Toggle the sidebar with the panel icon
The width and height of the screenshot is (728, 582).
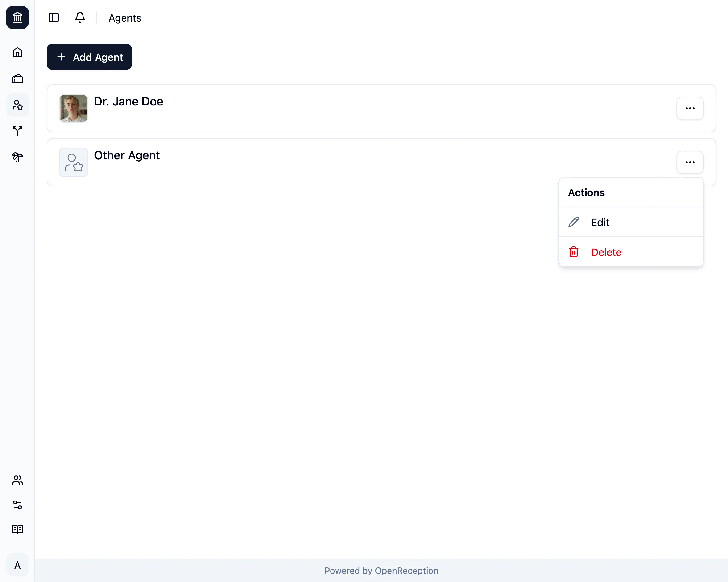pos(54,17)
